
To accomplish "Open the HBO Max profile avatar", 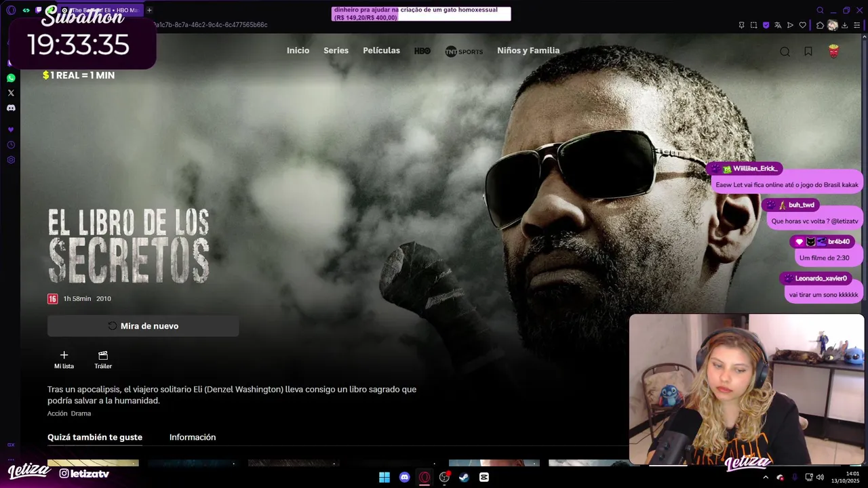I will pyautogui.click(x=834, y=52).
